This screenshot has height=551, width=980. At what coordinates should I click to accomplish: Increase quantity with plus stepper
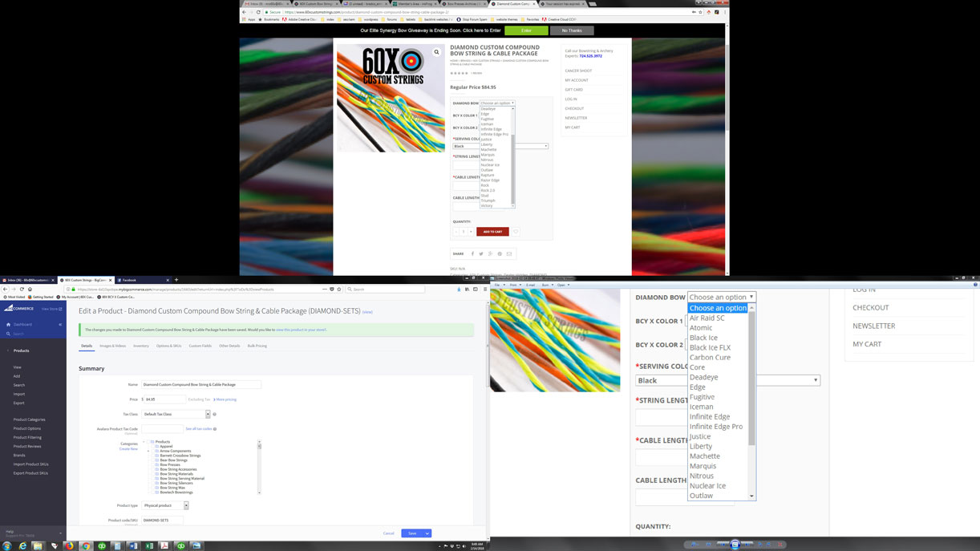click(470, 232)
